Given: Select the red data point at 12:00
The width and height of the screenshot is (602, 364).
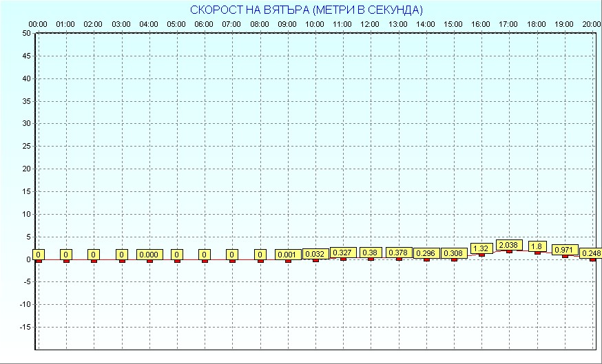Looking at the screenshot, I should coord(371,259).
